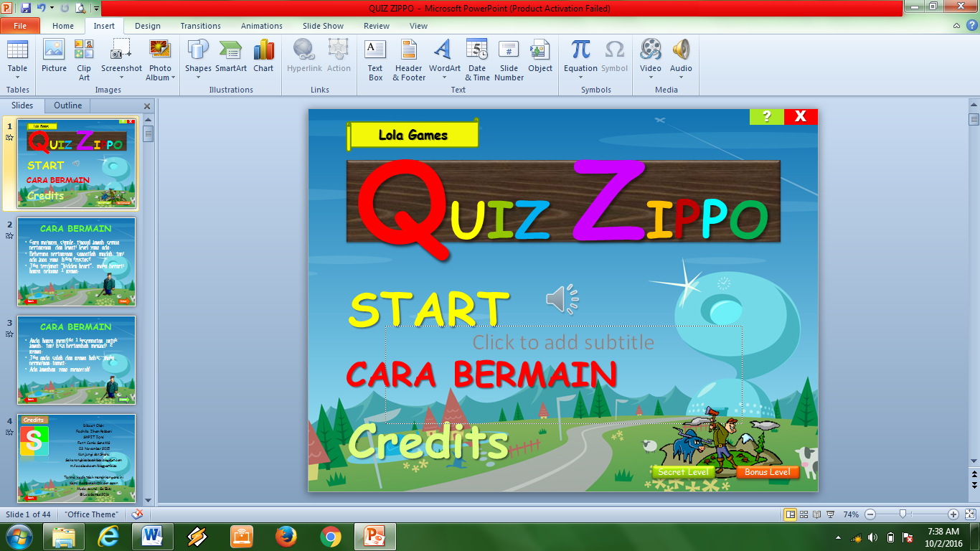The width and height of the screenshot is (980, 551).
Task: Select the audio speaker icon on slide
Action: tap(562, 299)
